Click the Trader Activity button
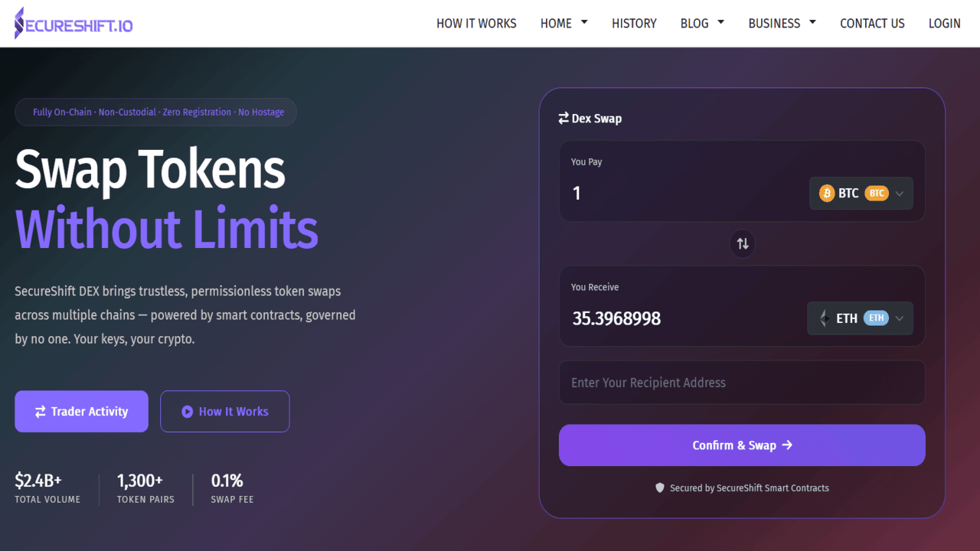Image resolution: width=980 pixels, height=551 pixels. coord(81,412)
